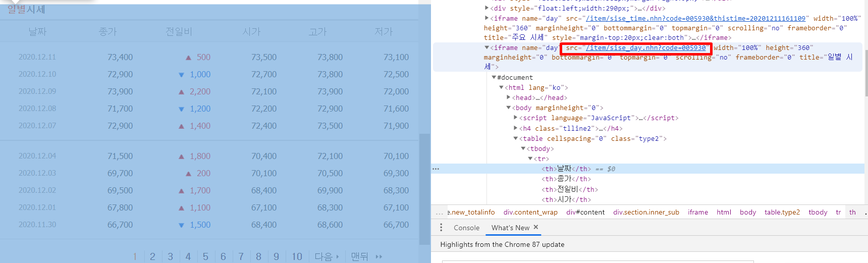Collapse the sise_day iframe element
868x263 pixels.
click(x=486, y=47)
